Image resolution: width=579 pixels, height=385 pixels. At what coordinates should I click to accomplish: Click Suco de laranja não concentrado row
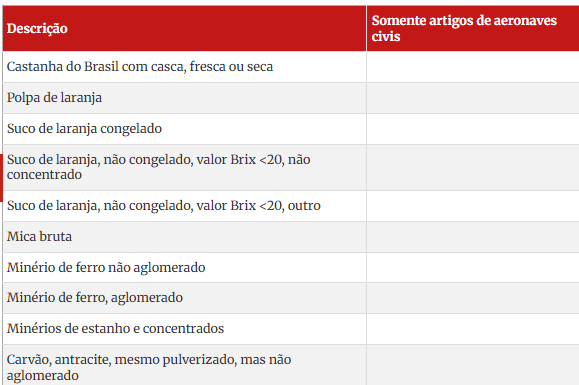(x=291, y=167)
